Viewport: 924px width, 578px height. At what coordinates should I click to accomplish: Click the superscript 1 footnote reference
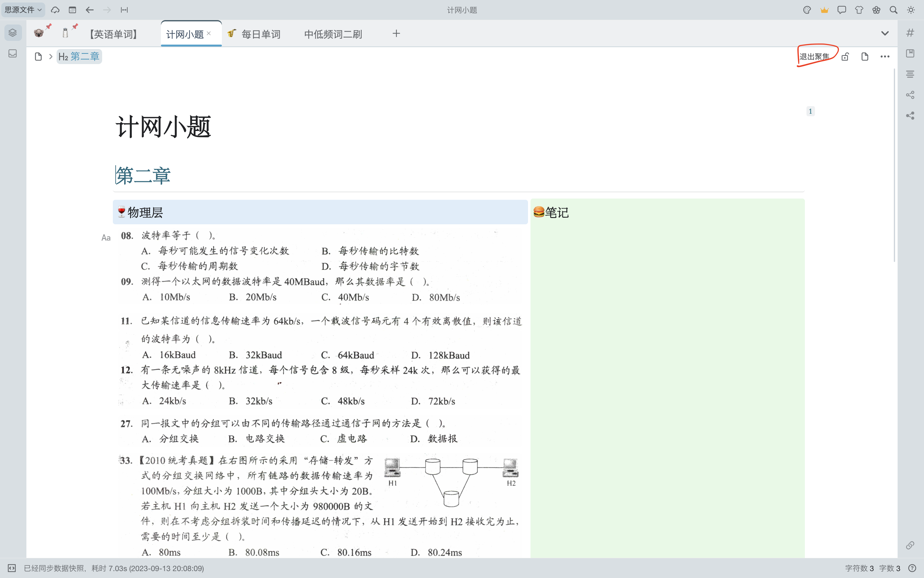(x=811, y=111)
